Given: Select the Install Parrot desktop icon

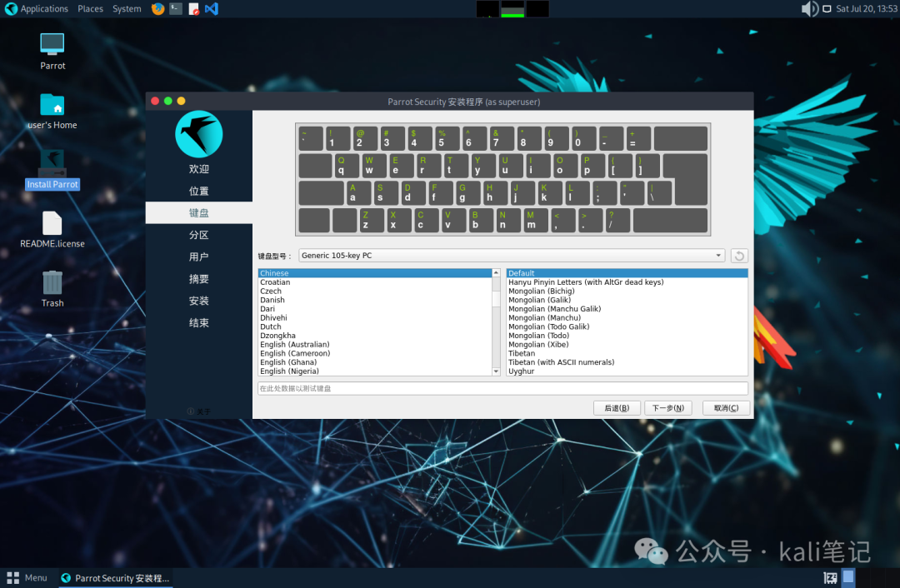Looking at the screenshot, I should point(52,170).
